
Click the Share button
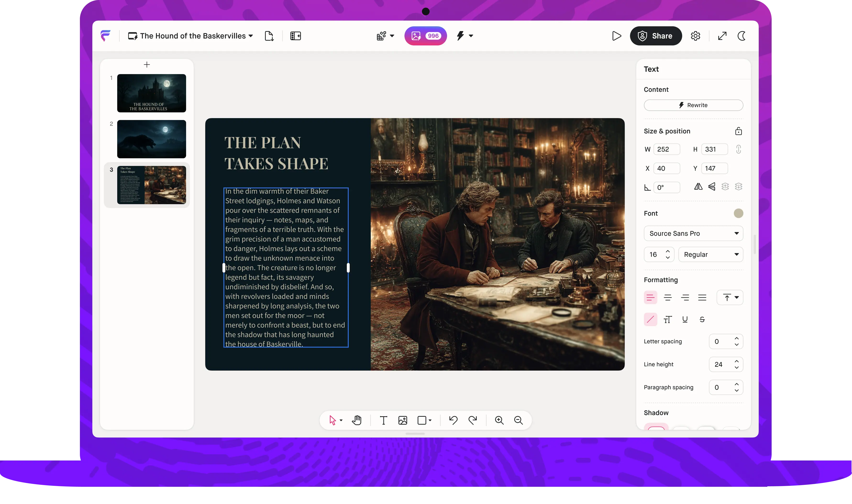(x=655, y=36)
